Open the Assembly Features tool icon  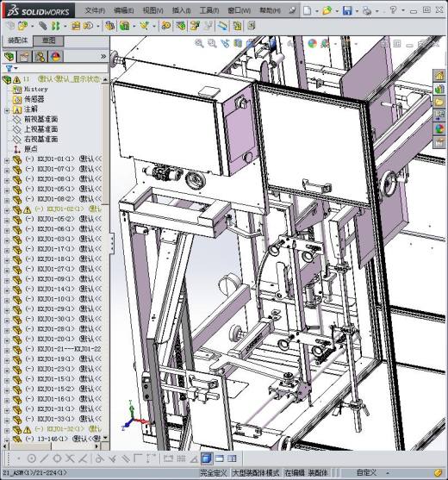[x=125, y=26]
